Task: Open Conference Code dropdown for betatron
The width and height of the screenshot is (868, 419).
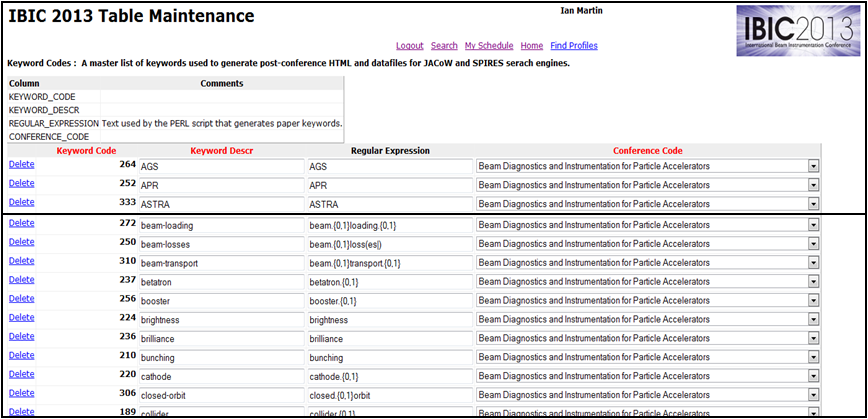Action: pos(813,282)
